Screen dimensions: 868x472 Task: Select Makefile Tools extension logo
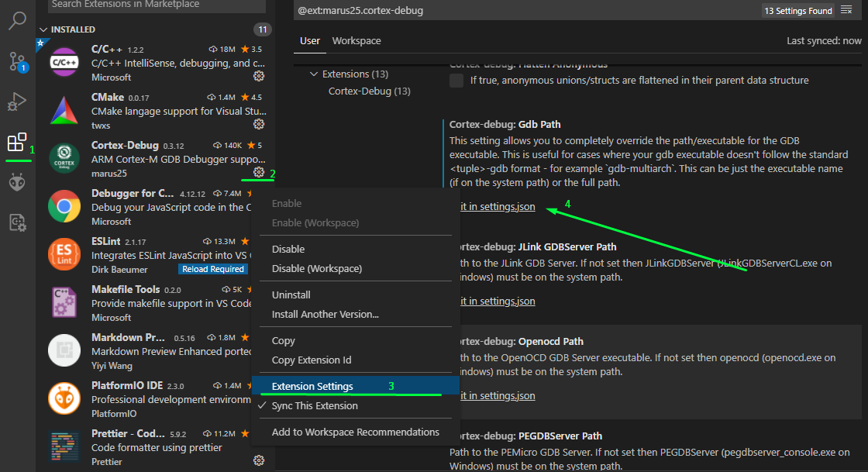[64, 302]
